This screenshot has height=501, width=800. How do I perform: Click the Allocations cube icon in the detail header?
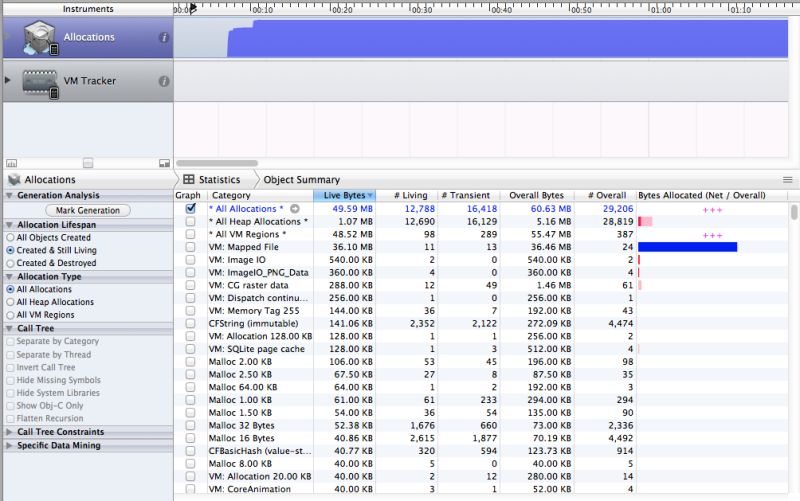pyautogui.click(x=14, y=180)
